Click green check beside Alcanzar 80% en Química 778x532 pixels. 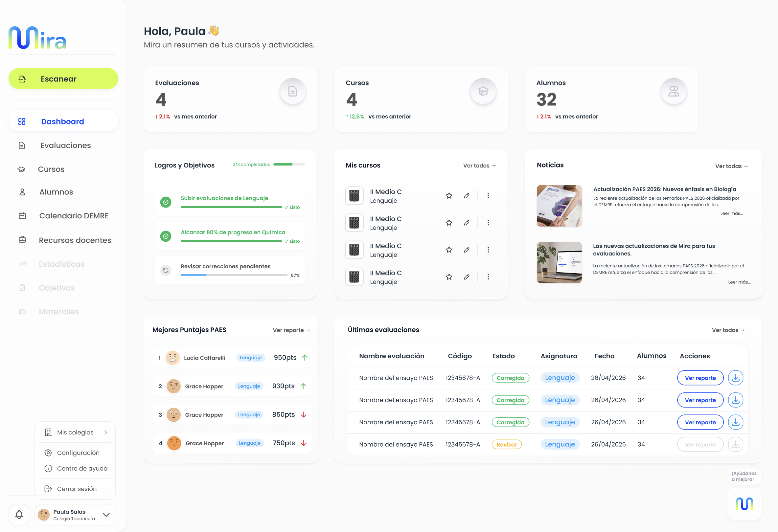click(166, 236)
